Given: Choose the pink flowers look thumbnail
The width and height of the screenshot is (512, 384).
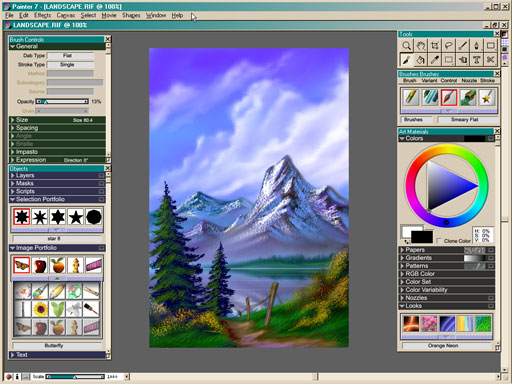Looking at the screenshot, I should (x=429, y=323).
